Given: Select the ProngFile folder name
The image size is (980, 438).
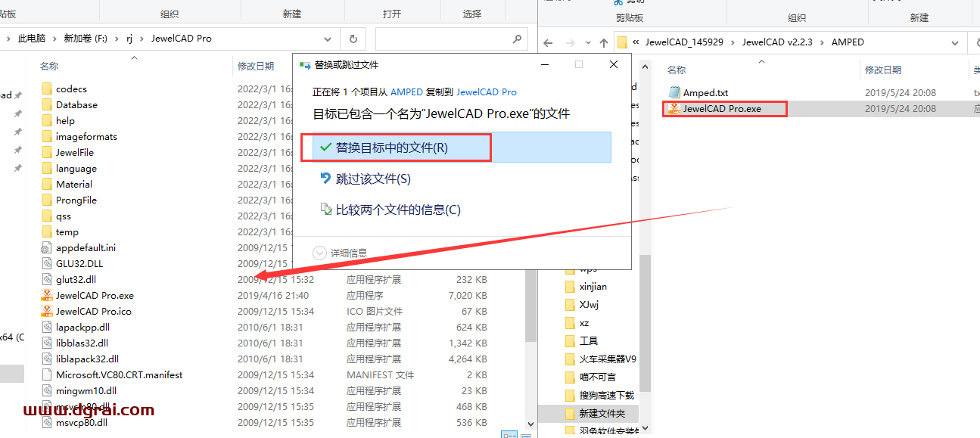Looking at the screenshot, I should click(x=76, y=200).
